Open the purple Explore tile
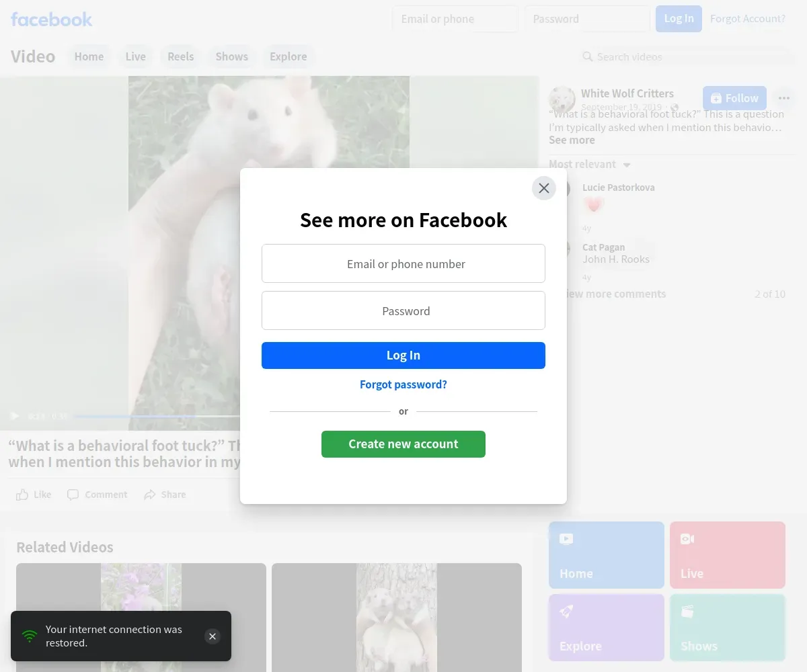Image resolution: width=807 pixels, height=672 pixels. [x=607, y=628]
